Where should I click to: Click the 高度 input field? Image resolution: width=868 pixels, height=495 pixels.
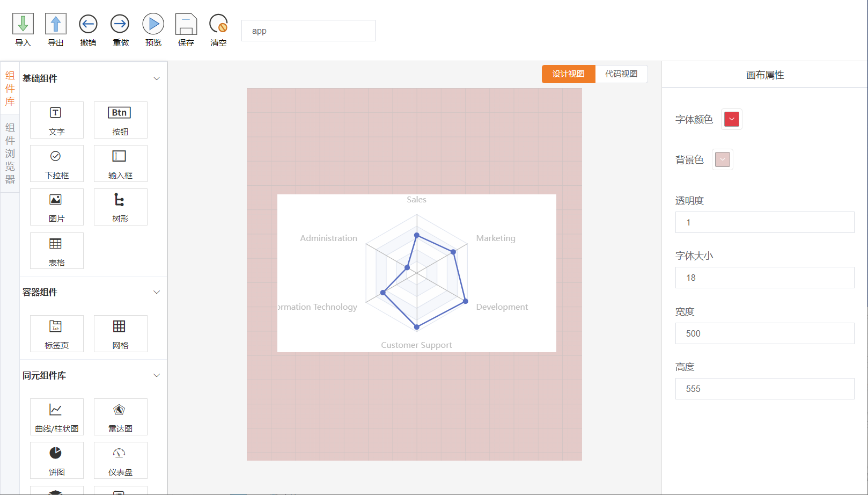764,389
